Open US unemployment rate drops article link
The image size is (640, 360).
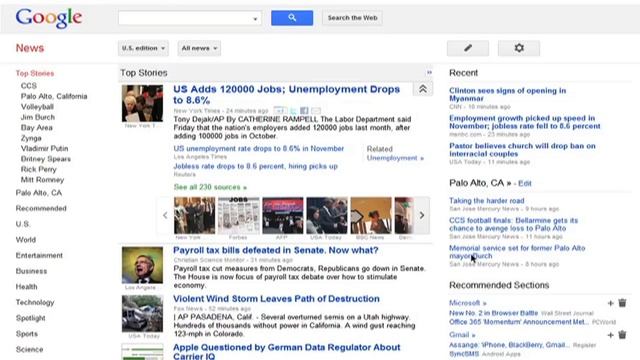pyautogui.click(x=259, y=149)
